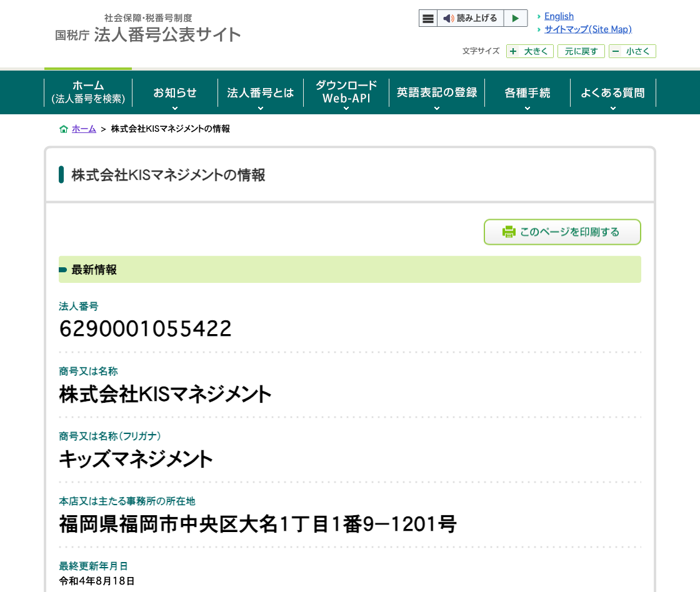Click the 商号又は名称(フリガナ) label

pos(110,436)
